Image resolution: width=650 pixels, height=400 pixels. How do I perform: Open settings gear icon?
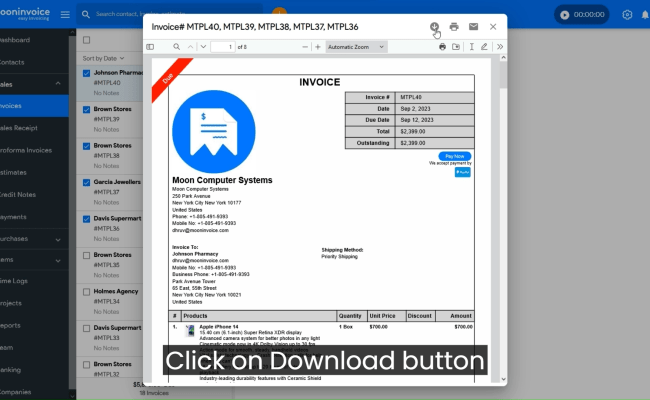tap(627, 15)
